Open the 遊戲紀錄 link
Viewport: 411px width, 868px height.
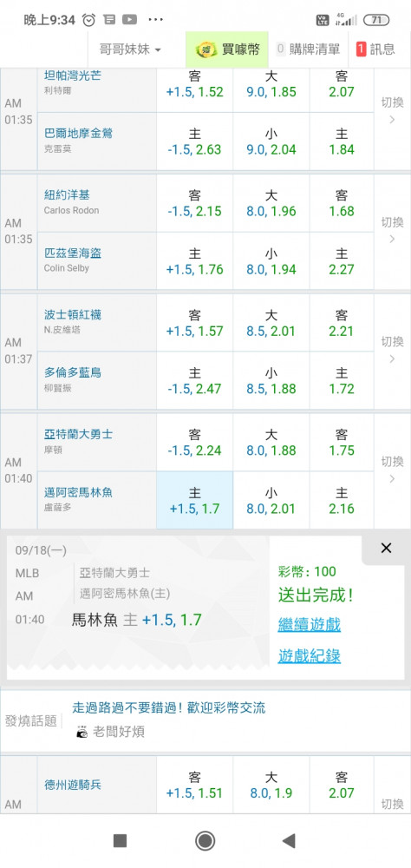[x=310, y=656]
